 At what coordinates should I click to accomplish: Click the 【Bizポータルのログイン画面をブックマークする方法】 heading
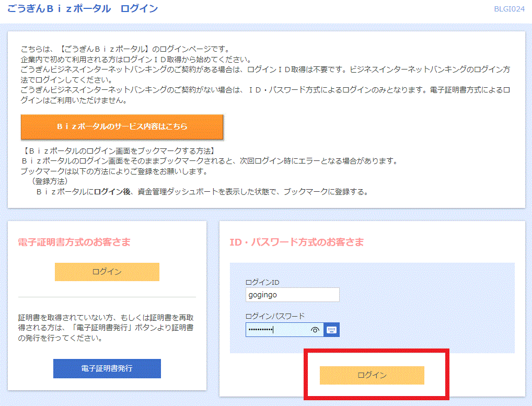click(x=118, y=151)
